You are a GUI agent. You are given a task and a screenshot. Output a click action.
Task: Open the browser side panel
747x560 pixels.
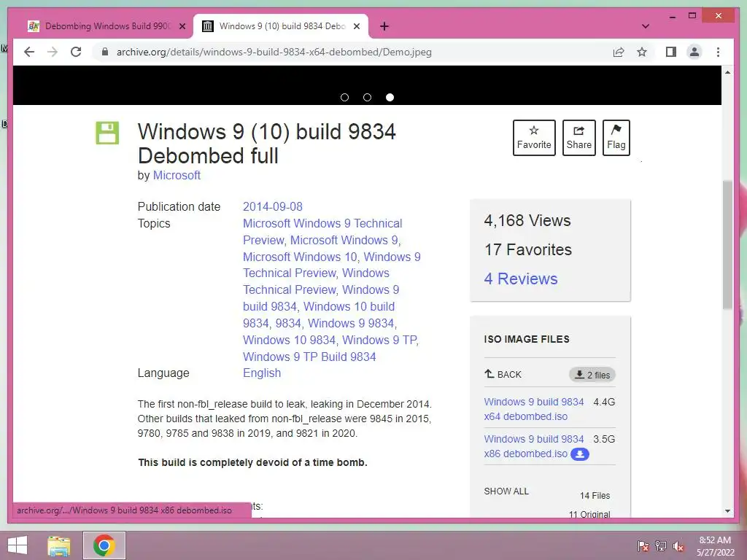click(x=671, y=52)
